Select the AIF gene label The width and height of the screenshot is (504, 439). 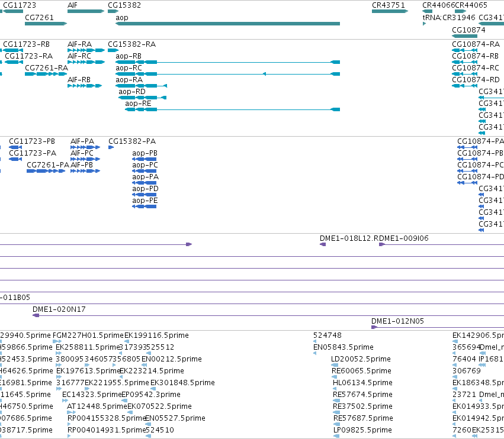(x=72, y=5)
